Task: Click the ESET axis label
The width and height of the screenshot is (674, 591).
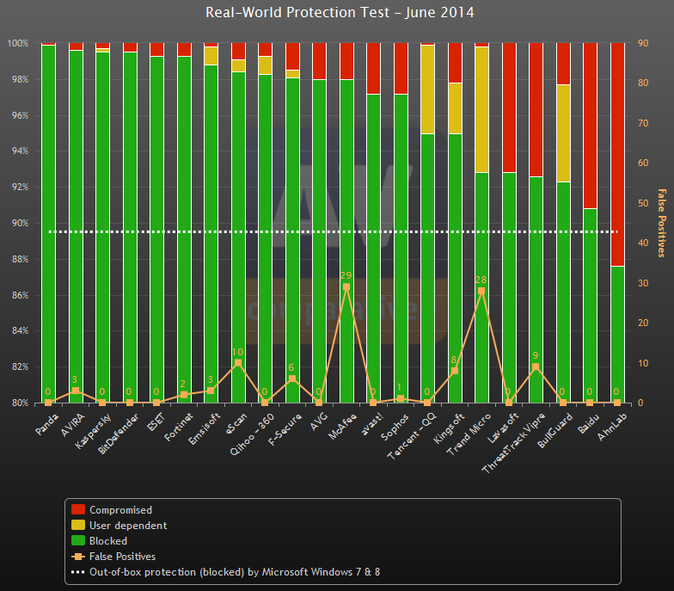Action: [x=156, y=422]
